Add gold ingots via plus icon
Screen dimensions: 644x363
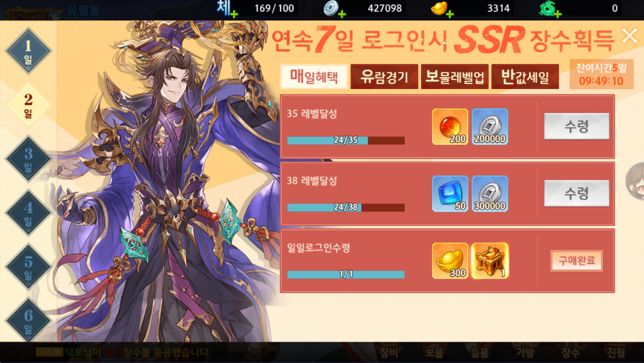tap(450, 15)
